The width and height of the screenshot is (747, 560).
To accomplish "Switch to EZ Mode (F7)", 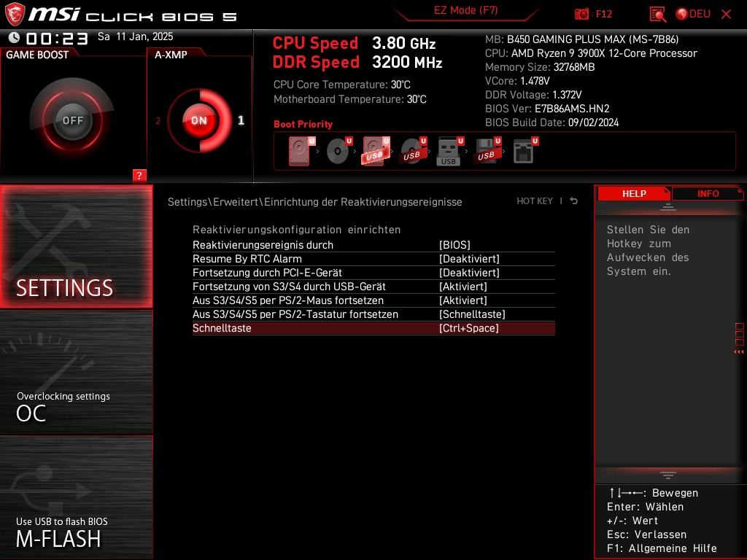I will click(x=465, y=10).
